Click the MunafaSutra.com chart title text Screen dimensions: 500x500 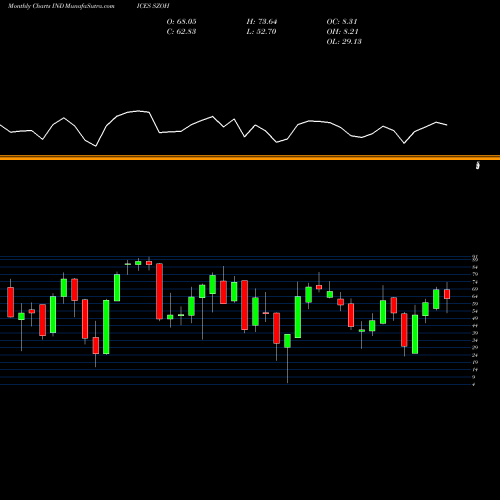61,6
